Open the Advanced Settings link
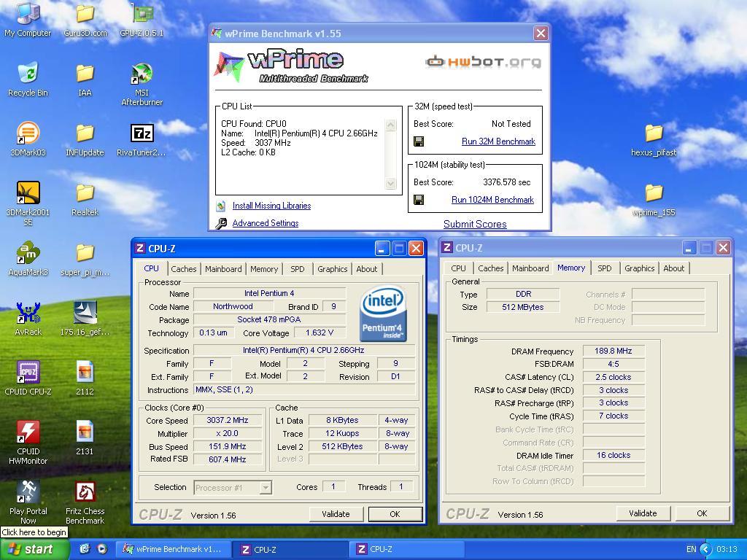The width and height of the screenshot is (747, 560). pyautogui.click(x=266, y=223)
